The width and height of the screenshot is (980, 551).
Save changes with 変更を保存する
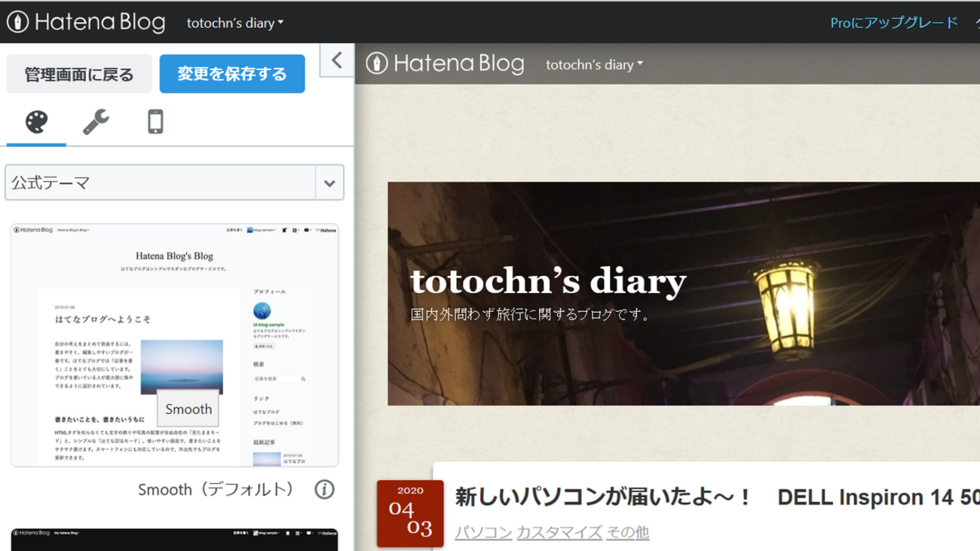point(232,74)
